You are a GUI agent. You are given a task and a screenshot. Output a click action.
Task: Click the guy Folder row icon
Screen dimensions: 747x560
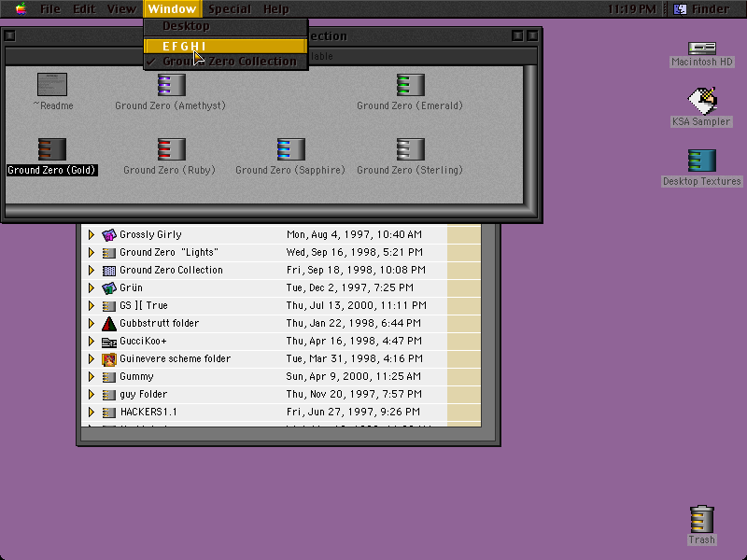coord(109,395)
